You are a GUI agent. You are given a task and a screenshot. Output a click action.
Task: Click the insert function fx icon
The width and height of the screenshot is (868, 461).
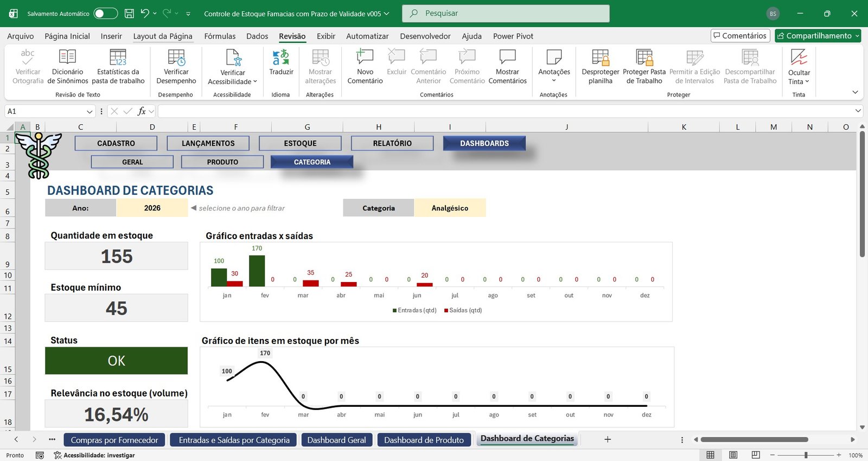142,111
